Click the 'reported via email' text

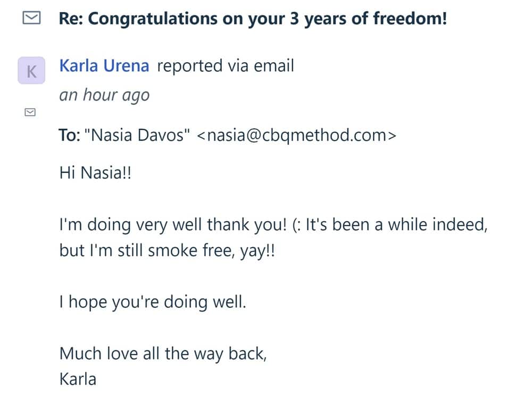pyautogui.click(x=226, y=66)
